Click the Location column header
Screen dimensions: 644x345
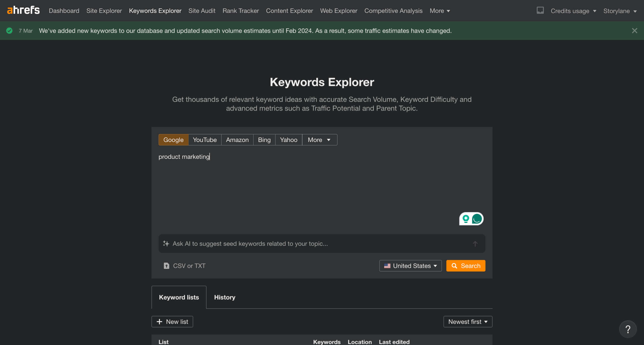point(359,342)
